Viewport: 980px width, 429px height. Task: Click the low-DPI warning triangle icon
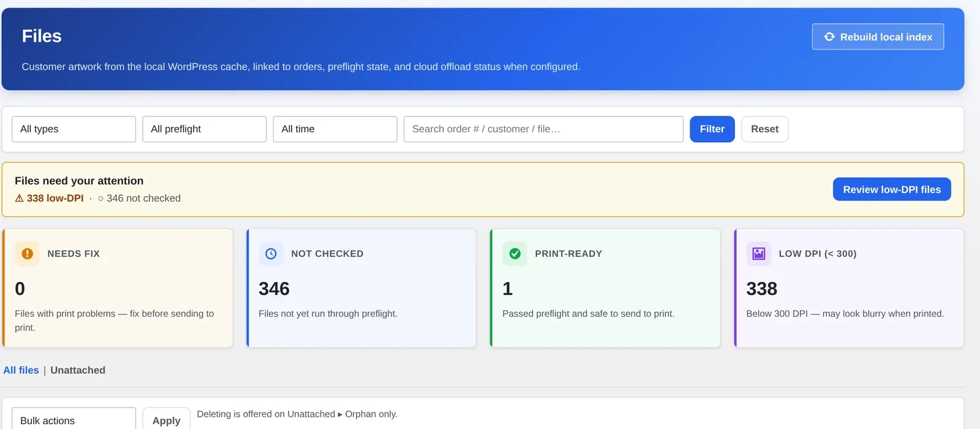click(x=19, y=199)
